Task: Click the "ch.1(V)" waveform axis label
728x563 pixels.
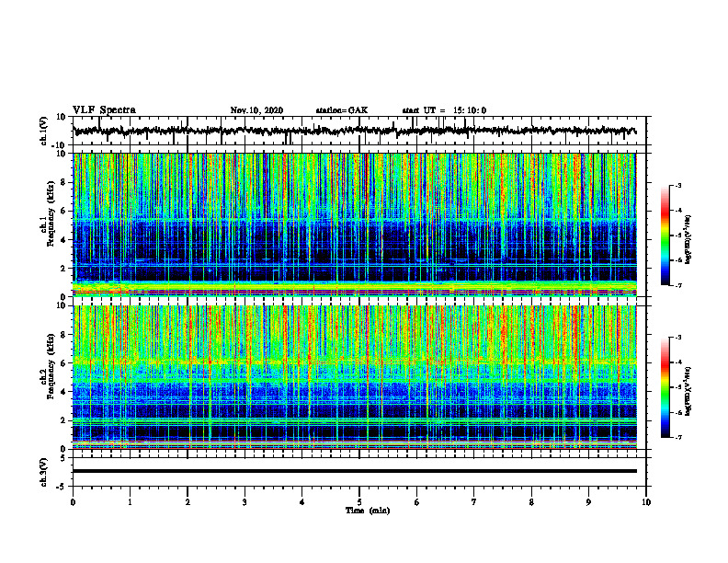Action: point(44,132)
